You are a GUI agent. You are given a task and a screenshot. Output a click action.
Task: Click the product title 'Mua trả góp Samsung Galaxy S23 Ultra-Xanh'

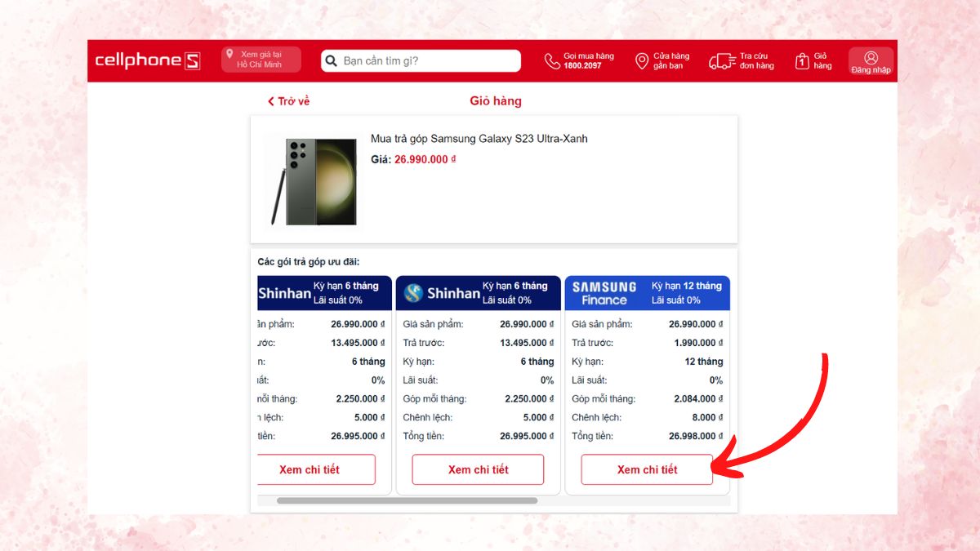[x=479, y=139]
